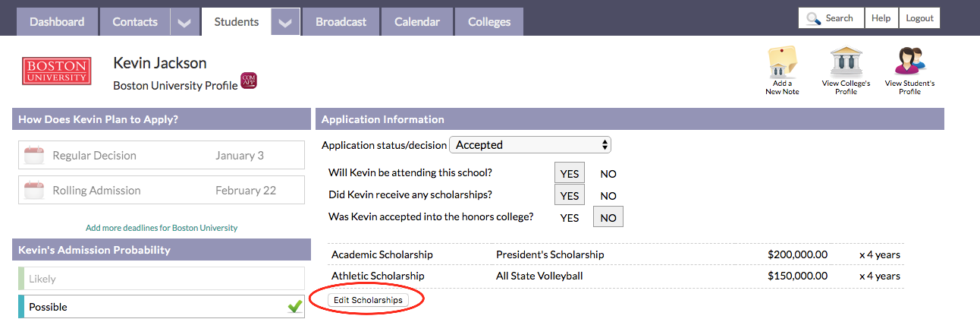Click the Rolling Admission calendar icon
Image resolution: width=980 pixels, height=319 pixels.
(34, 191)
